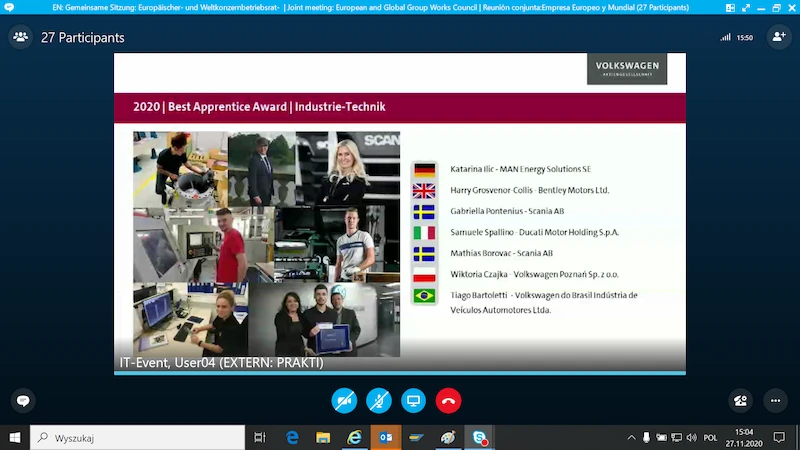Click the Brazilian flag next to Tiago Bartoletti
The width and height of the screenshot is (800, 450).
[x=424, y=296]
